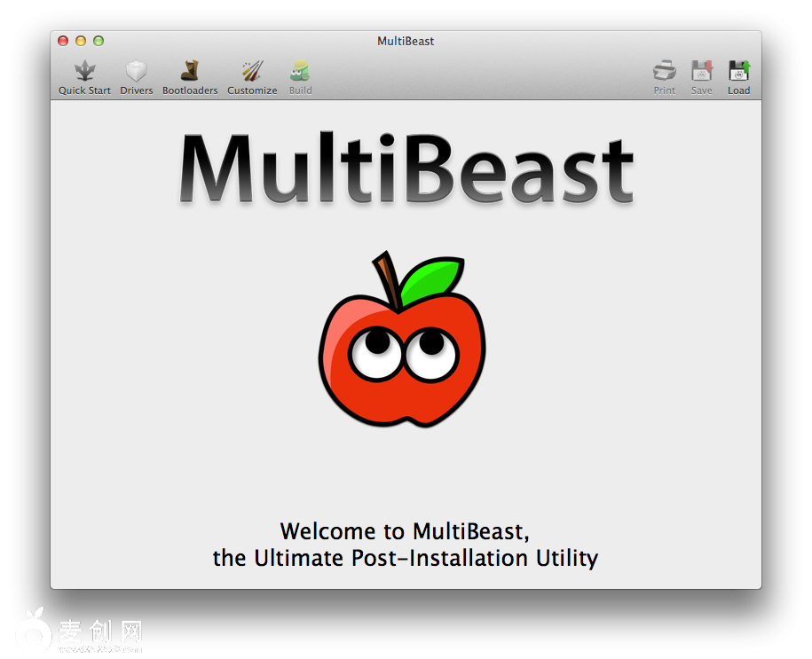This screenshot has width=812, height=659.
Task: Click the yellow minimize button
Action: (x=80, y=41)
